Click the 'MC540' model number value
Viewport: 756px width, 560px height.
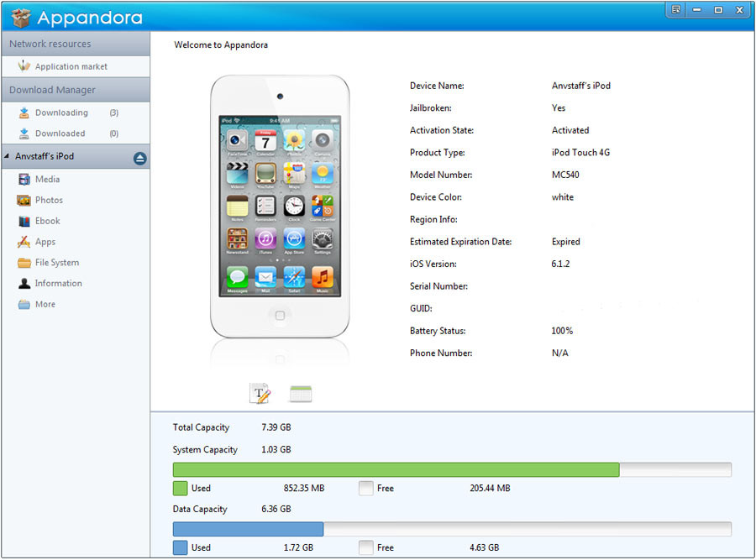565,175
